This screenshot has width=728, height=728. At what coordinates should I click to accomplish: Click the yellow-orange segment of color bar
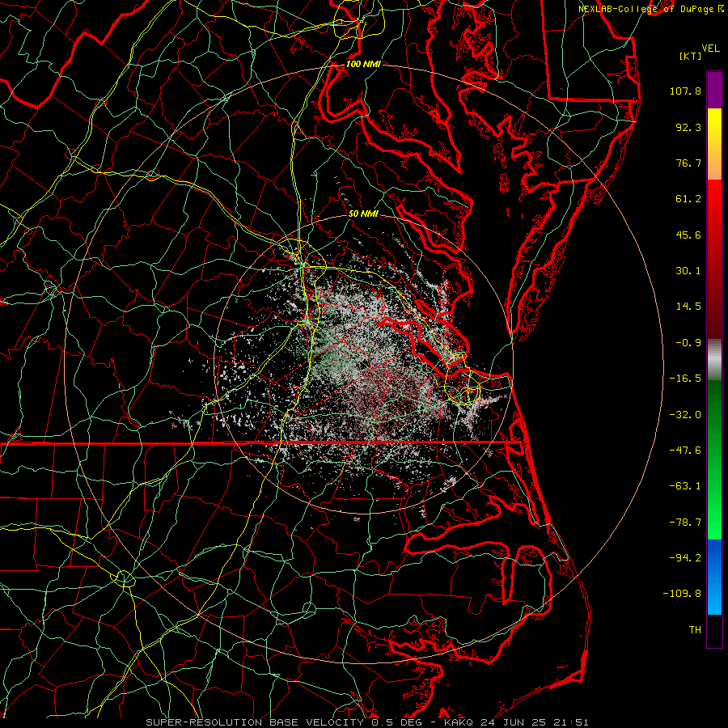point(714,144)
